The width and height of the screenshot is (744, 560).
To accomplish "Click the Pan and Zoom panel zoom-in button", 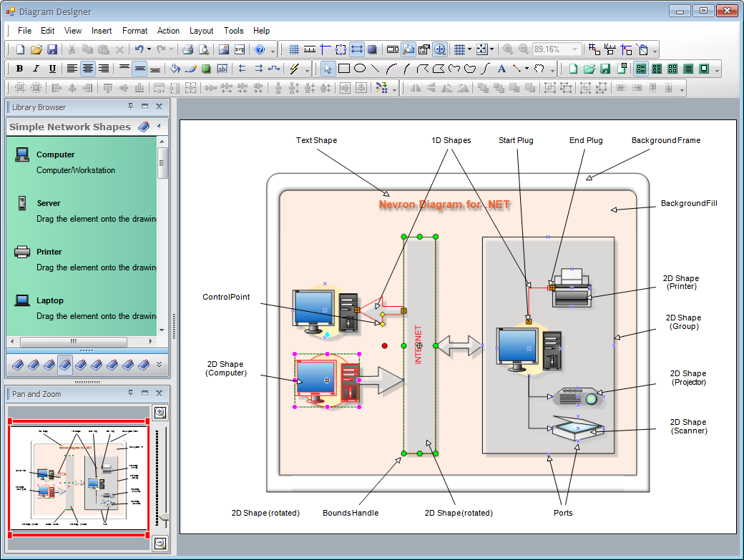I will point(160,413).
